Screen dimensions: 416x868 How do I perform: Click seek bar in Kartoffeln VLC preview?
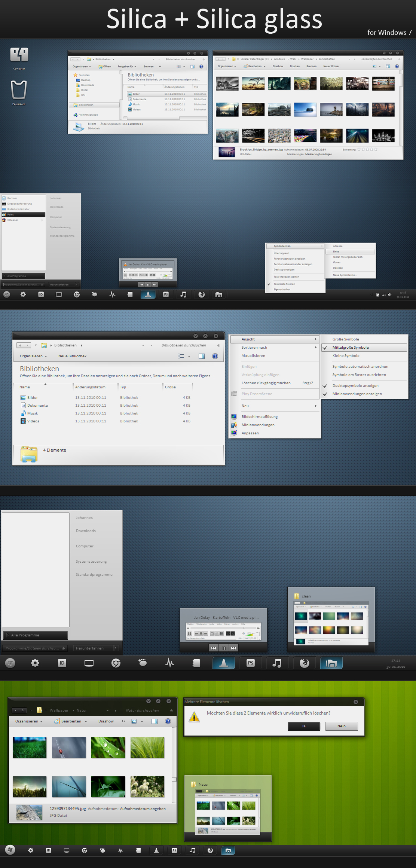click(x=223, y=628)
